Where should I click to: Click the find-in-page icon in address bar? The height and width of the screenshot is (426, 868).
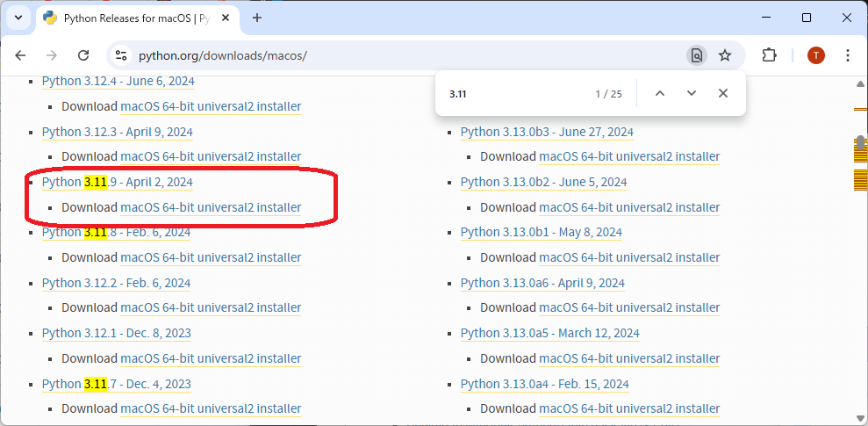pos(696,55)
